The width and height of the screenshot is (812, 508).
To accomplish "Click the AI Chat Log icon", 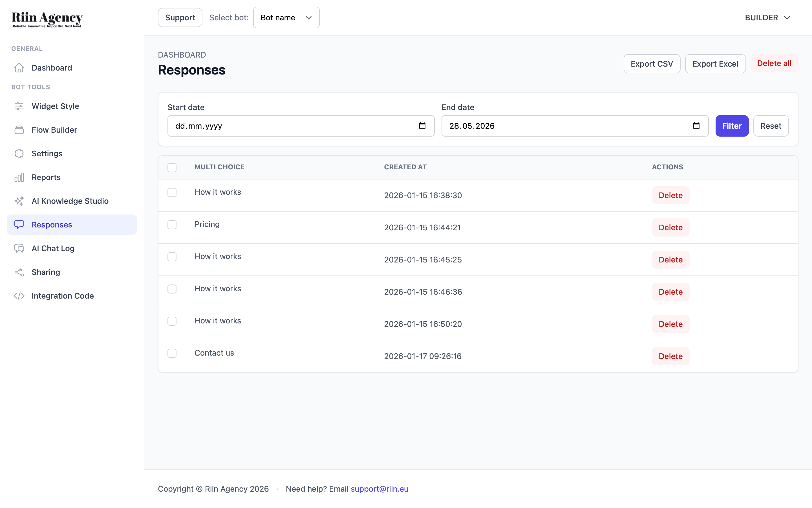I will coord(19,249).
